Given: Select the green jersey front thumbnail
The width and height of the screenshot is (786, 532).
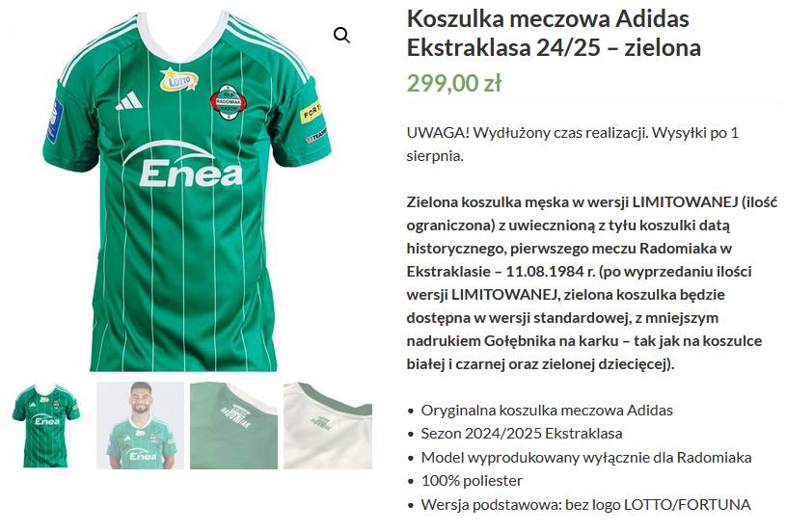Looking at the screenshot, I should pos(46,425).
